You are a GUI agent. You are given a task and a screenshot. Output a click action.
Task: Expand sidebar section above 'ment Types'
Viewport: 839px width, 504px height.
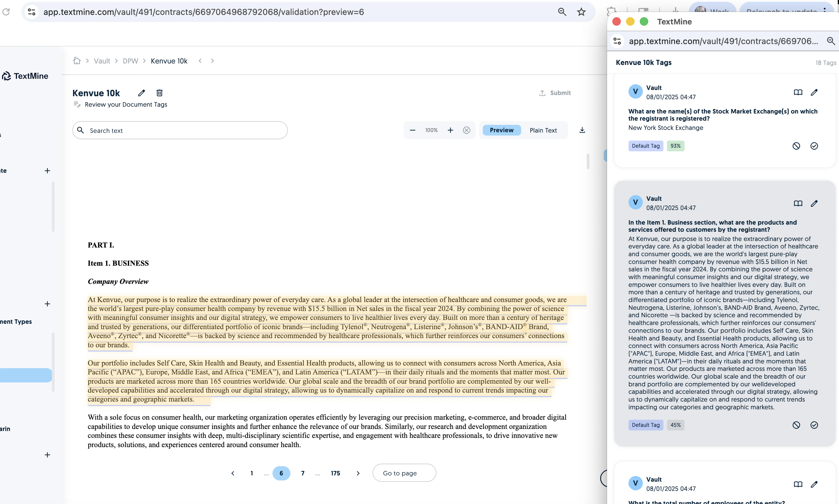point(47,304)
